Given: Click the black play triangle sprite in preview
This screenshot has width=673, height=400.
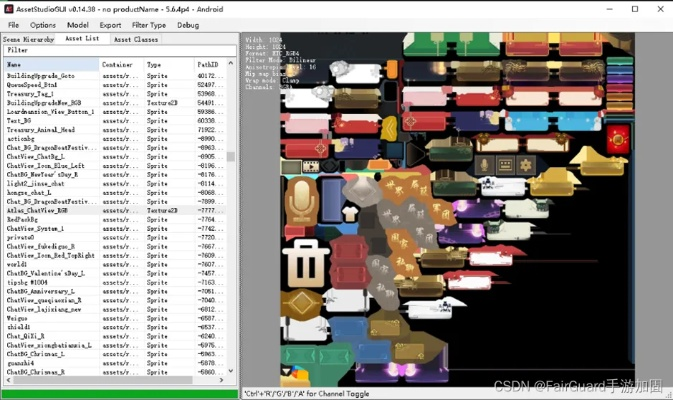Looking at the screenshot, I should pos(416,152).
